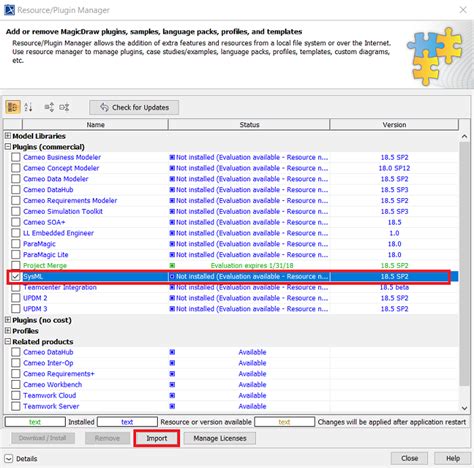This screenshot has width=474, height=468.
Task: Click status icon of Project Merge row
Action: point(172,266)
